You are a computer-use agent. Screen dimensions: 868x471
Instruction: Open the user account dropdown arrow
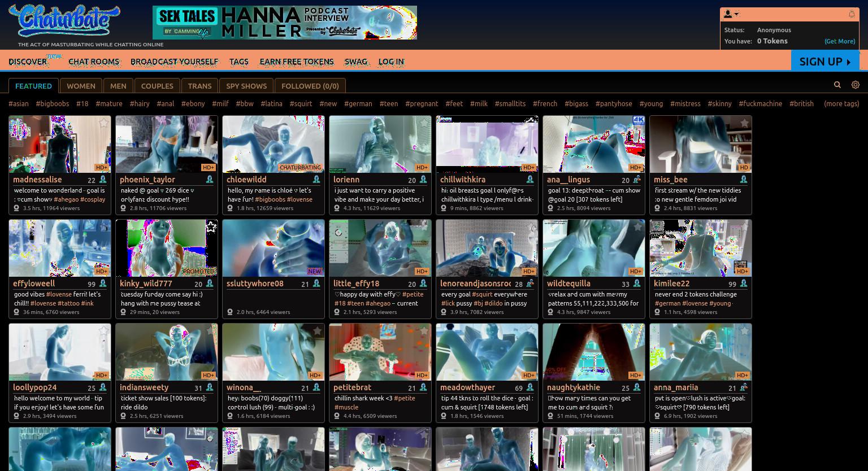[x=736, y=14]
